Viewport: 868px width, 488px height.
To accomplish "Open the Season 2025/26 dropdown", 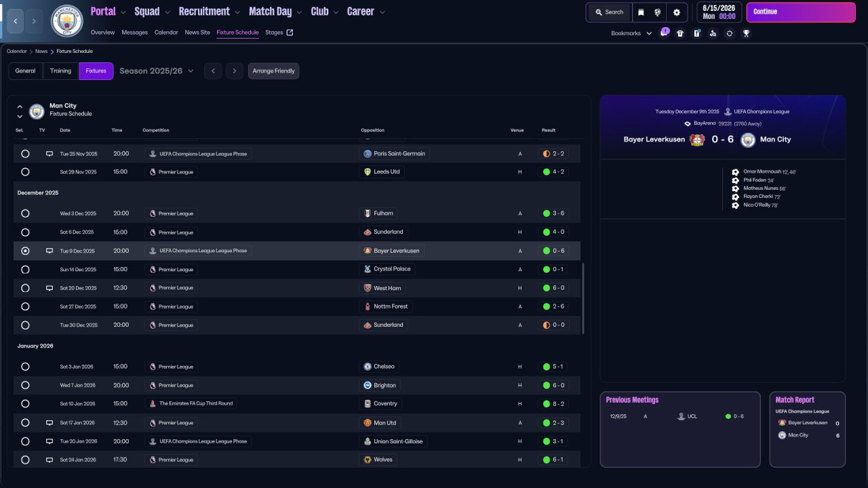I will [157, 71].
